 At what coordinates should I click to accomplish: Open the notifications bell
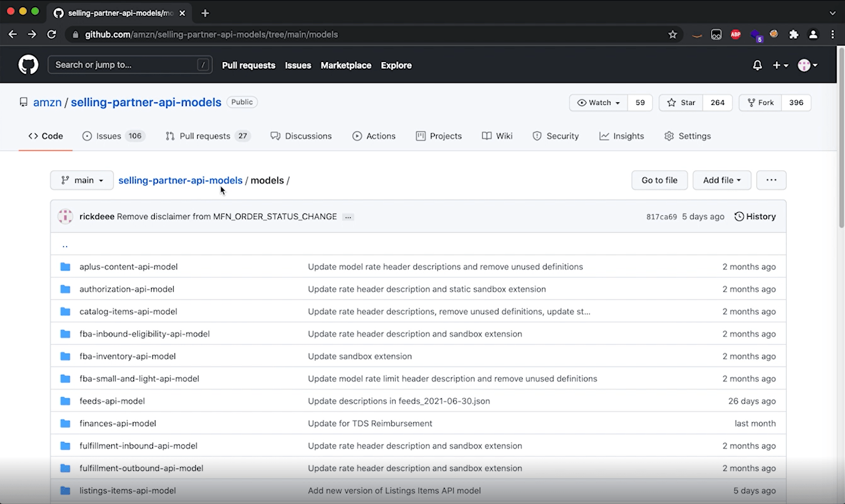757,65
